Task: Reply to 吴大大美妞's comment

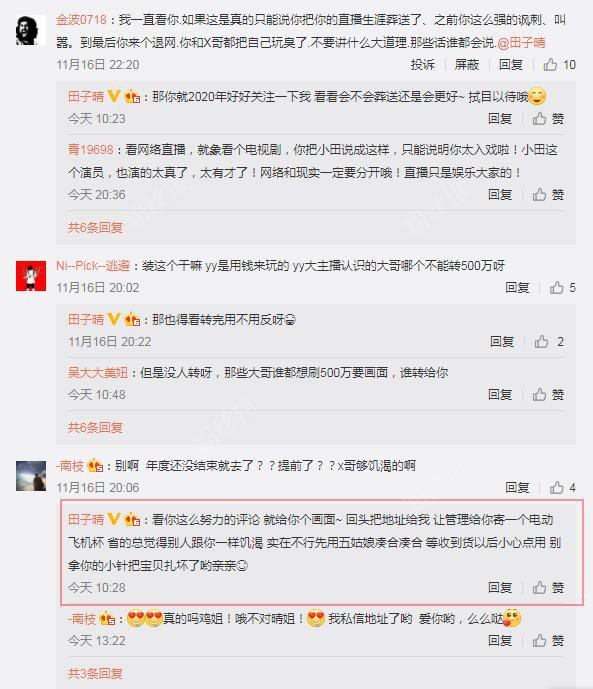Action: coord(500,395)
